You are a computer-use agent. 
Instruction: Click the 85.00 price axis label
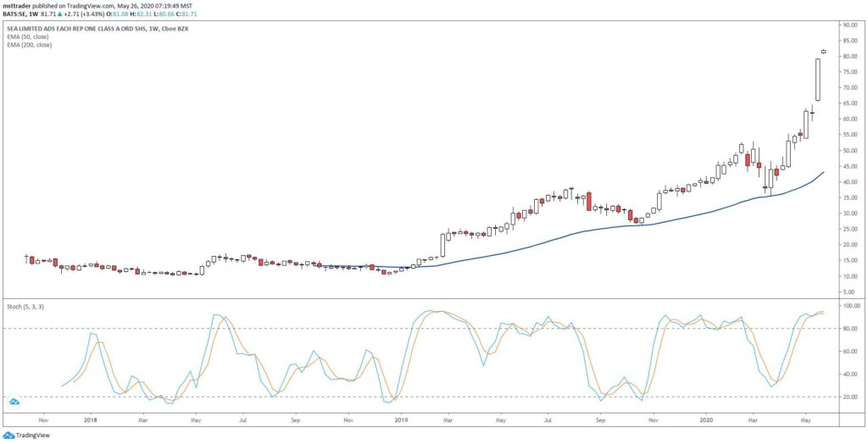tap(849, 41)
